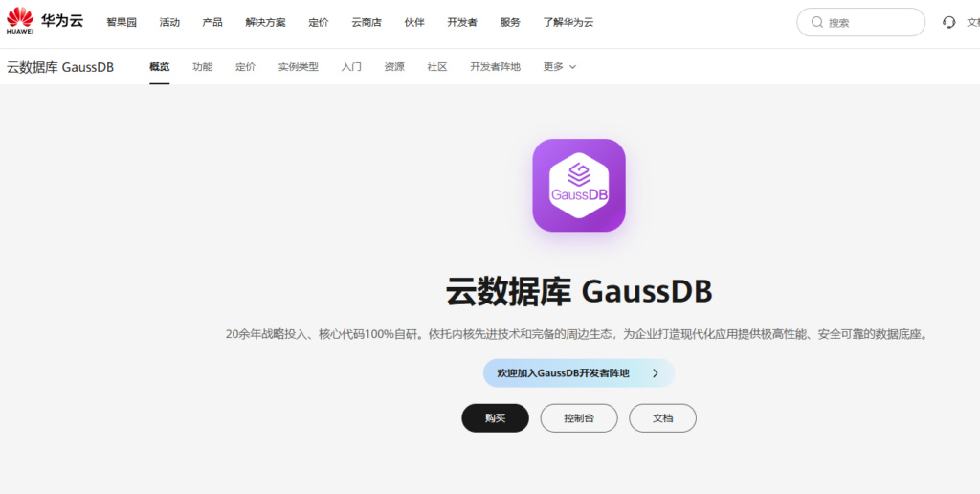Switch to the 开发者阵地 tab
Image resolution: width=980 pixels, height=494 pixels.
(x=495, y=67)
